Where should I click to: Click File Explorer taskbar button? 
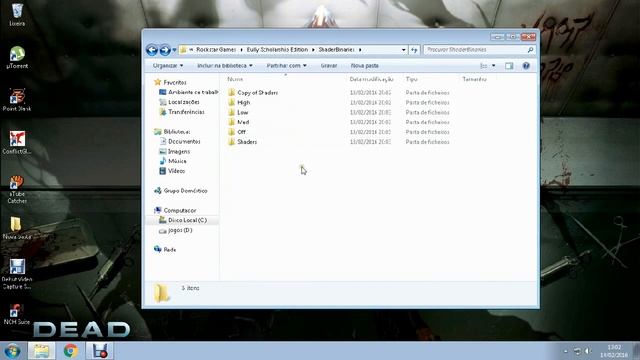41,351
